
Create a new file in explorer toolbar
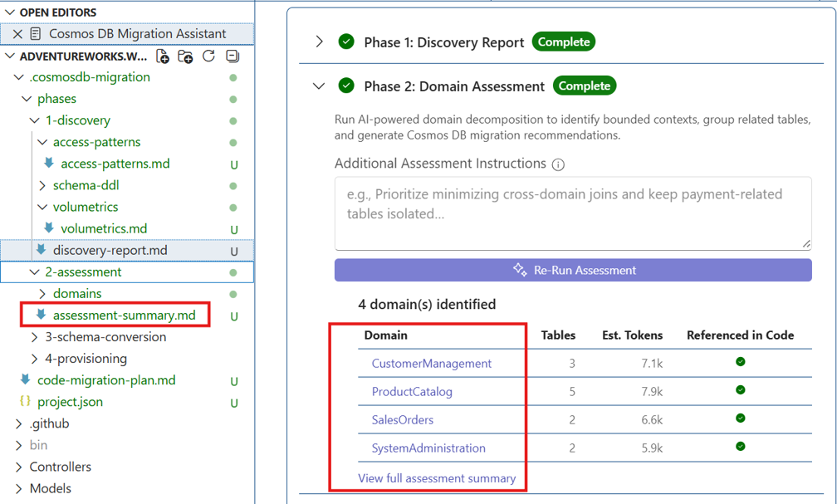(x=162, y=56)
